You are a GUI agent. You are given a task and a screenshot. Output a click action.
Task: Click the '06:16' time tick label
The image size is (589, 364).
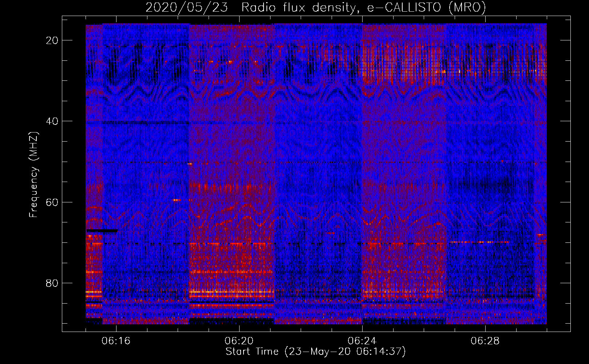(x=116, y=341)
